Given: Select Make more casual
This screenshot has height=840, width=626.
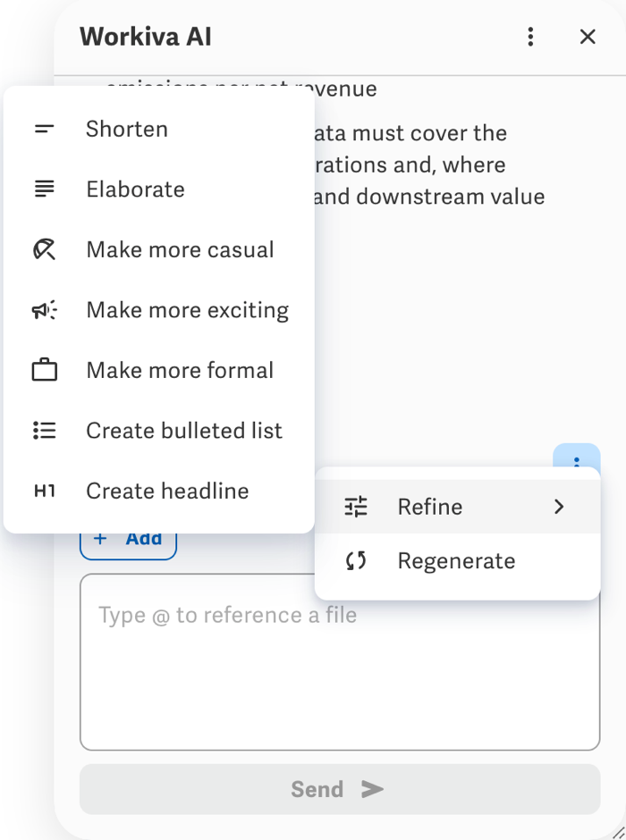Looking at the screenshot, I should click(158, 249).
